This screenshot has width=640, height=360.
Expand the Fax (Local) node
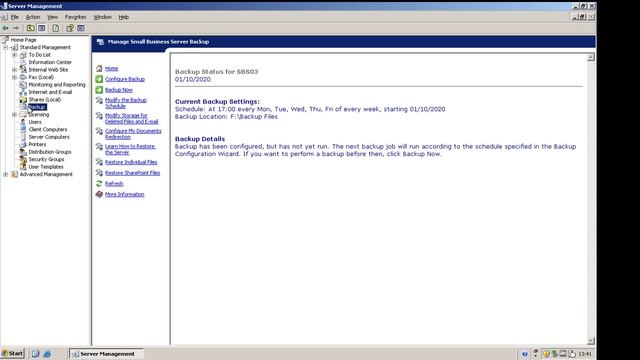point(14,77)
